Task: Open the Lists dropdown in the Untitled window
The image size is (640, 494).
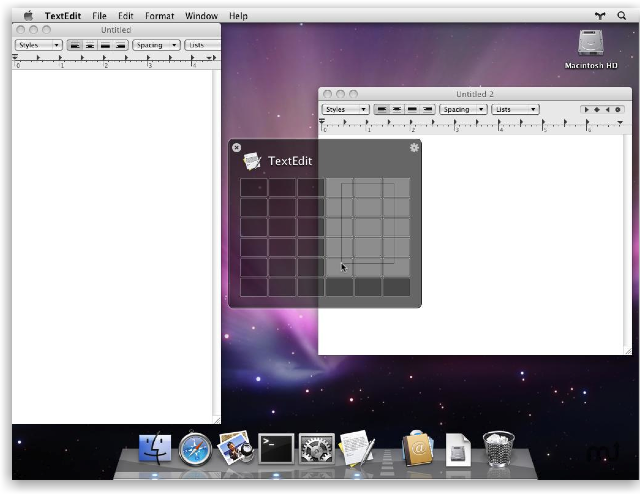Action: tap(202, 45)
